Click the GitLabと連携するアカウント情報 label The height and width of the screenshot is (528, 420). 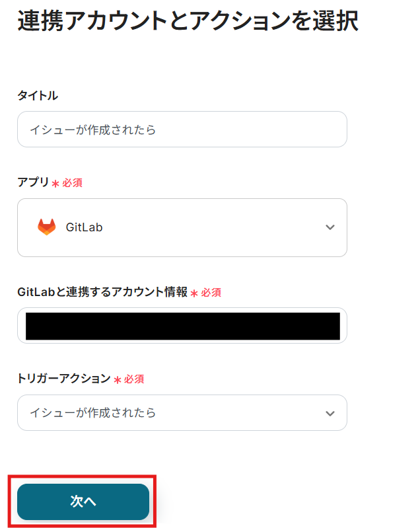point(102,292)
